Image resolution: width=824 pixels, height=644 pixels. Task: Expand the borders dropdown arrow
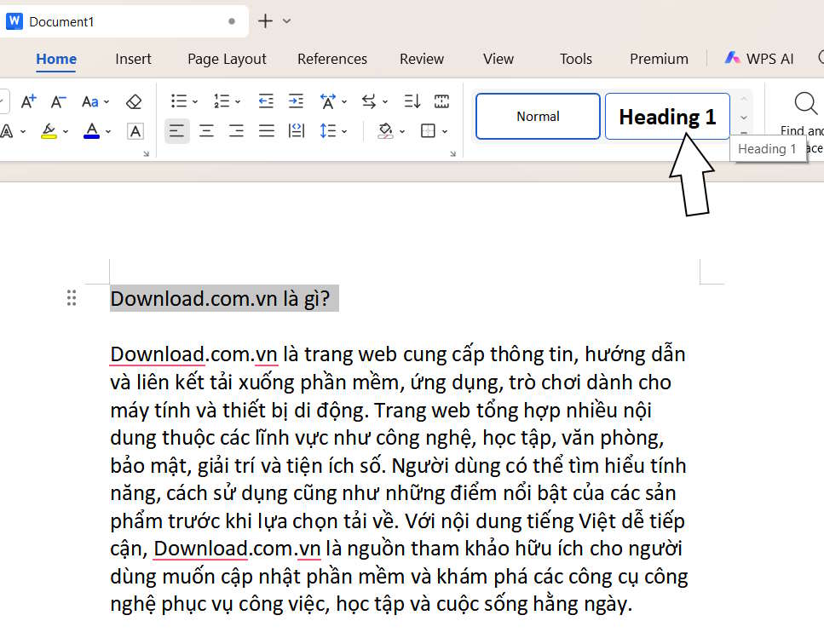[x=445, y=132]
